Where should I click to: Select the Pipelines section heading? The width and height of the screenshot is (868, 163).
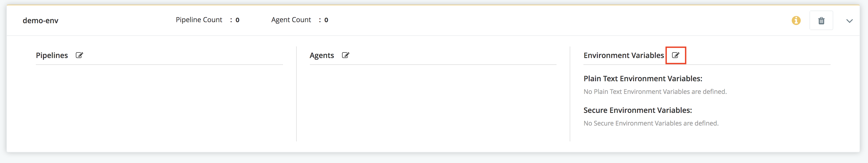click(x=52, y=55)
